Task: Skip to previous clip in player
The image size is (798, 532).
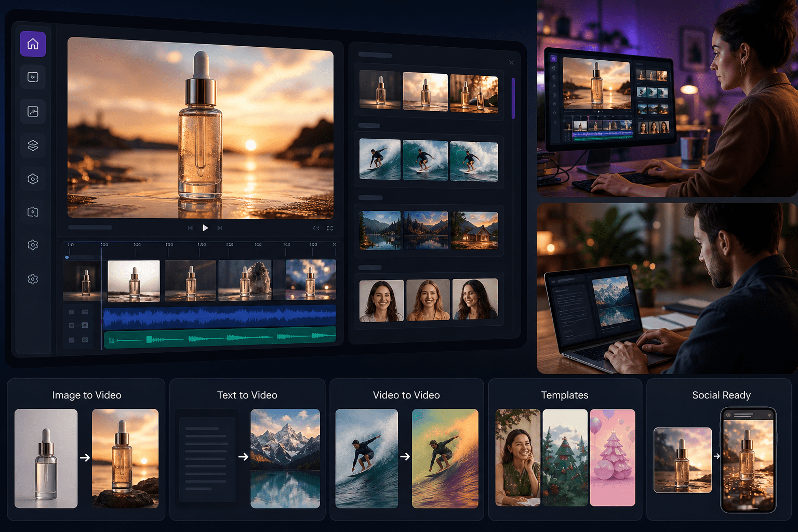Action: pyautogui.click(x=190, y=228)
